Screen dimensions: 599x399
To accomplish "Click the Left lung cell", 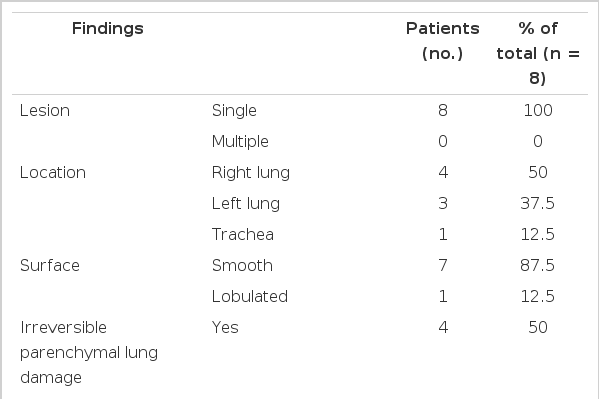I will point(246,204).
